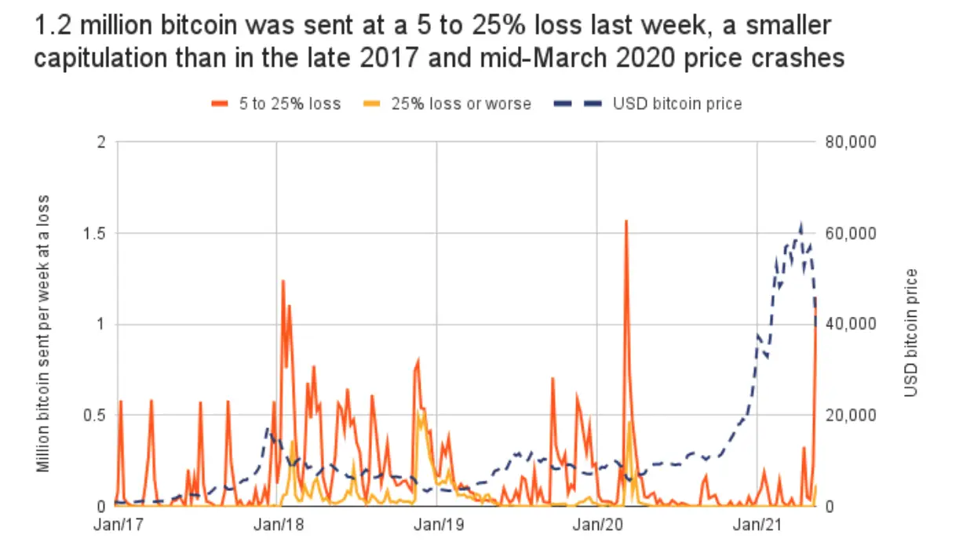Click the early 2018 orange spike peak
This screenshot has height=560, width=970.
click(x=283, y=282)
